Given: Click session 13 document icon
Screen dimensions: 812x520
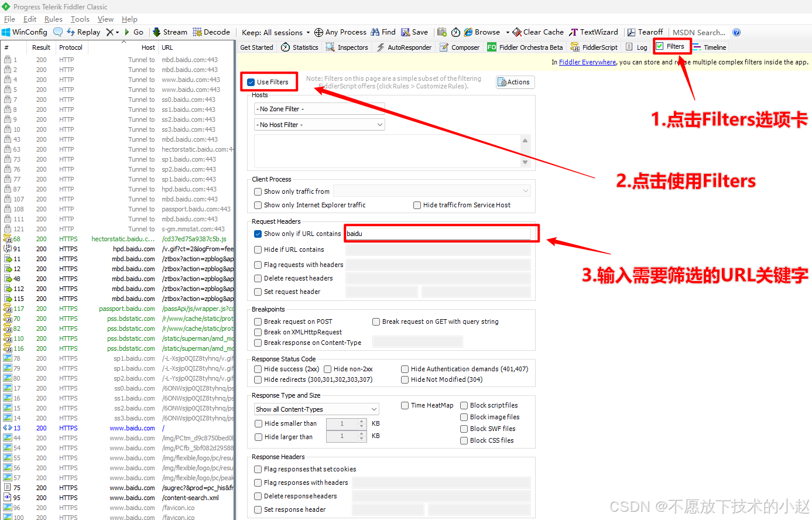Looking at the screenshot, I should tap(8, 428).
